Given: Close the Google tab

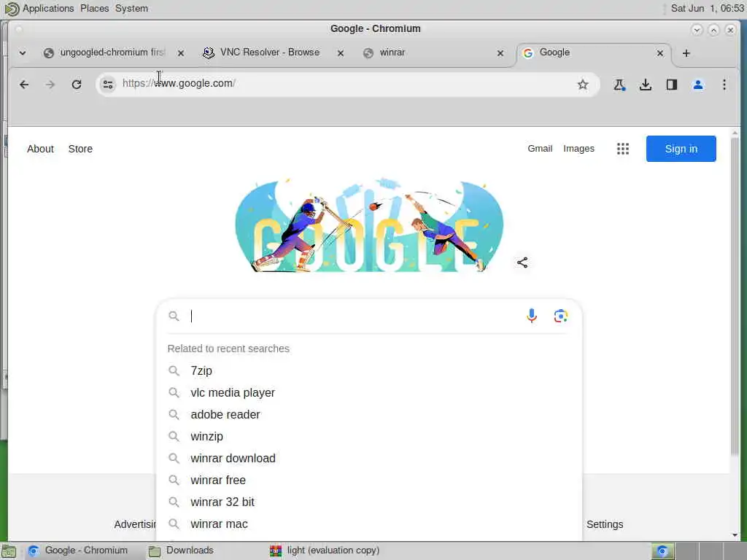Looking at the screenshot, I should coord(659,53).
